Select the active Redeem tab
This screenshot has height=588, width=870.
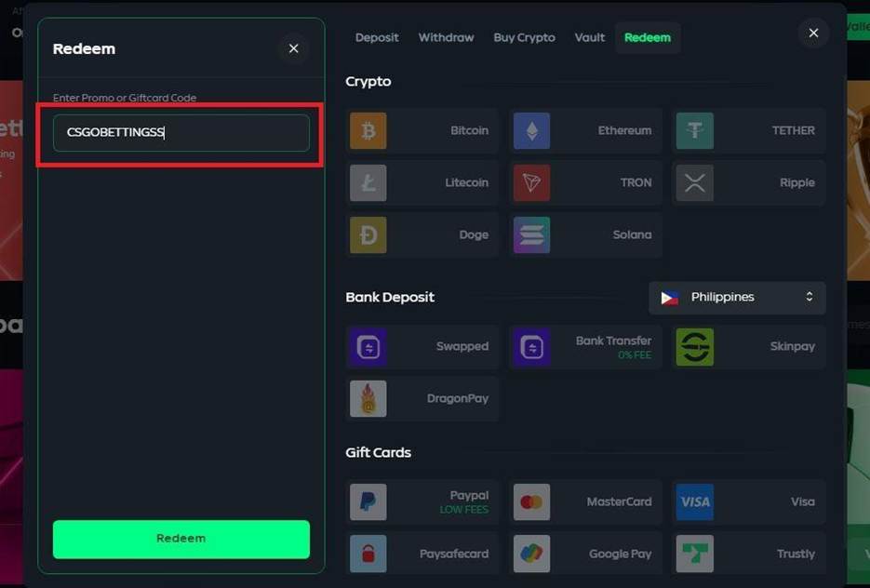tap(648, 38)
